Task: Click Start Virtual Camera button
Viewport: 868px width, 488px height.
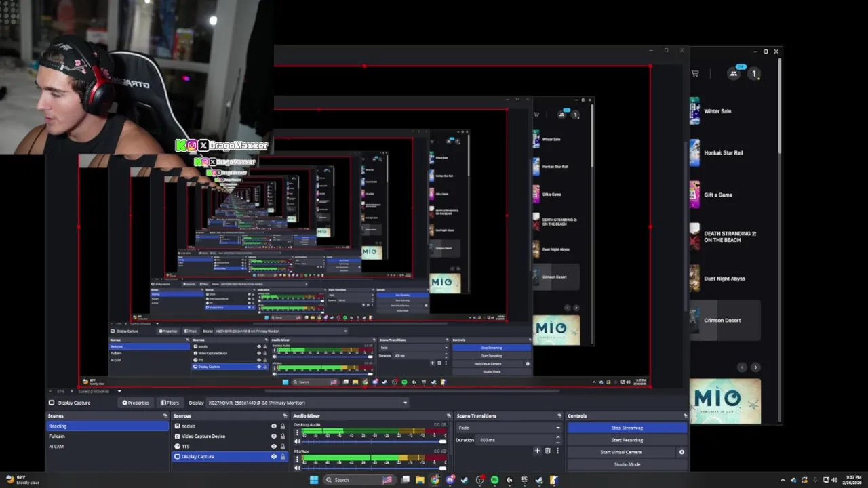Action: pyautogui.click(x=620, y=452)
